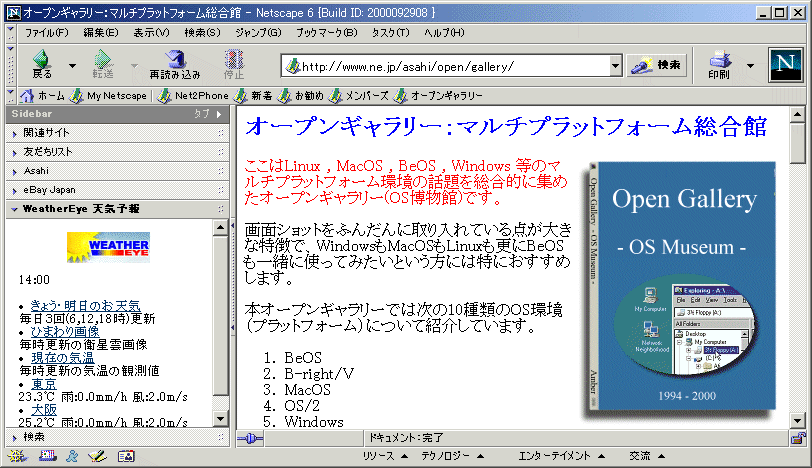Open 新着 bookmark in personal toolbar
Screen dimensions: 812x468
(x=253, y=96)
